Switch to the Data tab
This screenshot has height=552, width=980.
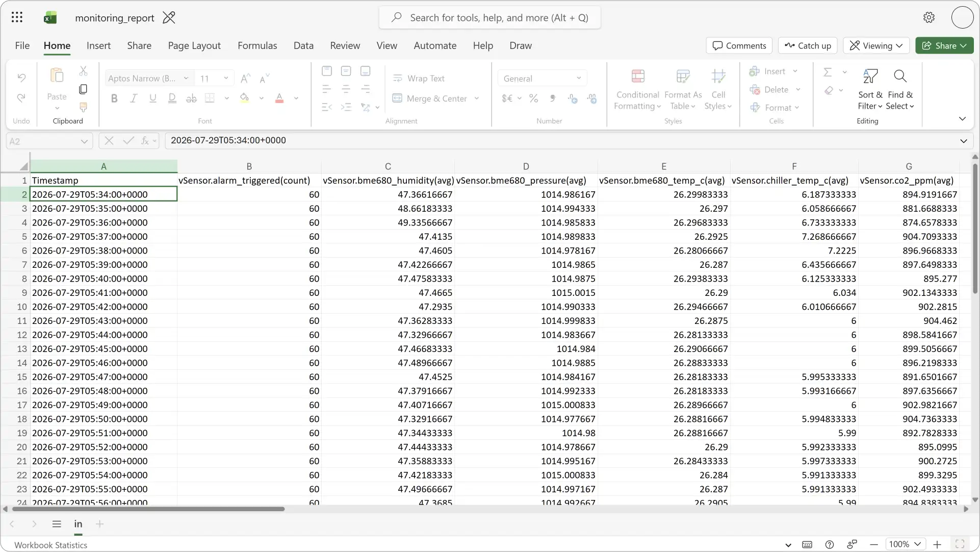tap(303, 45)
